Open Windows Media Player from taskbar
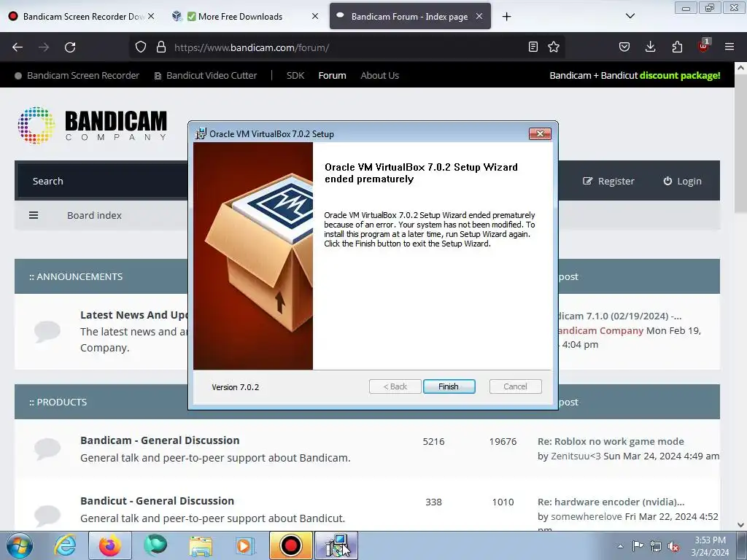 pos(246,545)
